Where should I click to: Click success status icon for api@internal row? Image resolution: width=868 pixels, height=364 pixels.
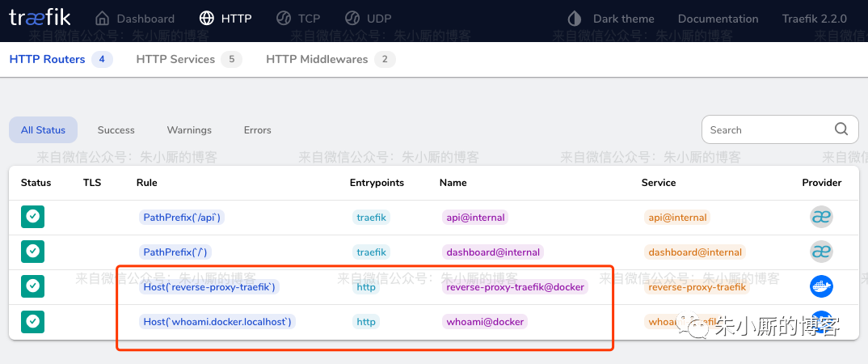click(x=32, y=217)
